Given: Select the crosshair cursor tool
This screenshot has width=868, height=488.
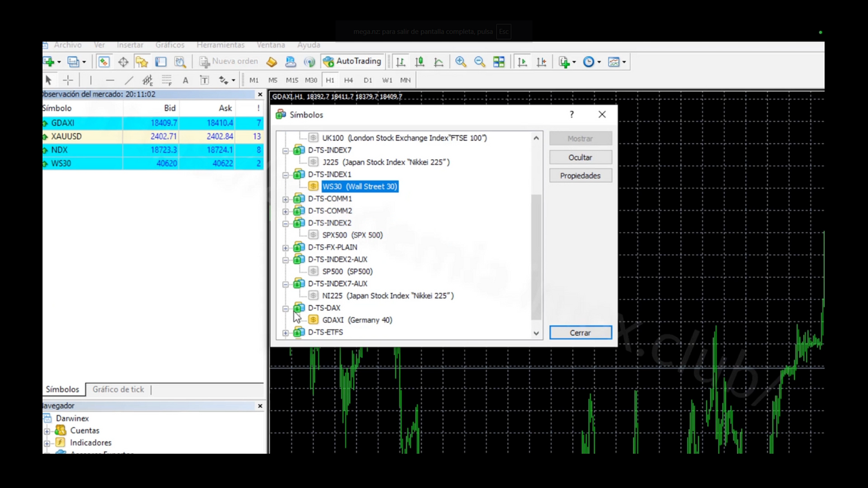Looking at the screenshot, I should (x=68, y=80).
